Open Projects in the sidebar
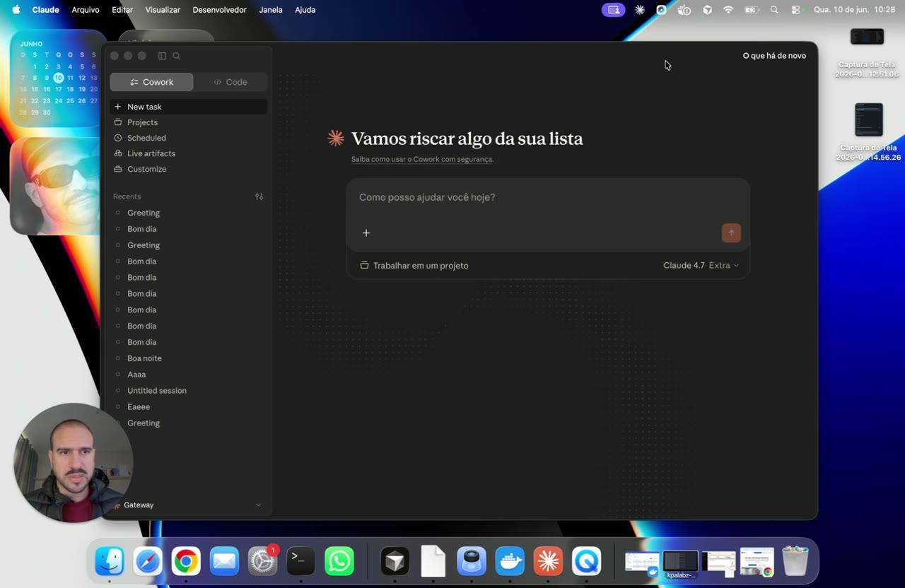 [x=188, y=122]
